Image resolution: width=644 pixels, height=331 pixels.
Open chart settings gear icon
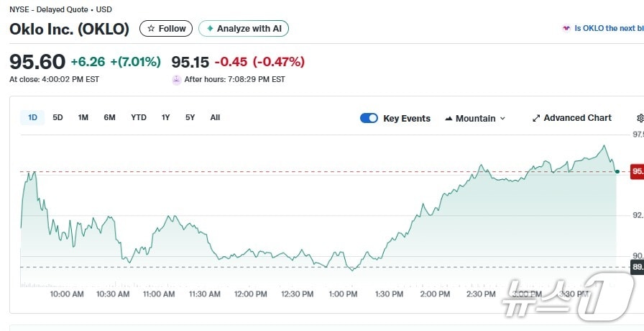pyautogui.click(x=640, y=118)
